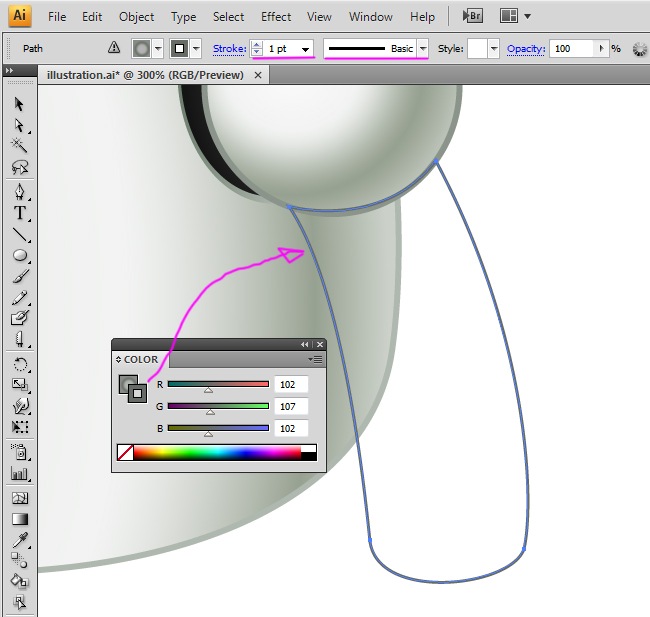Open the Opacity transparency panel link
This screenshot has height=617, width=650.
coord(526,49)
